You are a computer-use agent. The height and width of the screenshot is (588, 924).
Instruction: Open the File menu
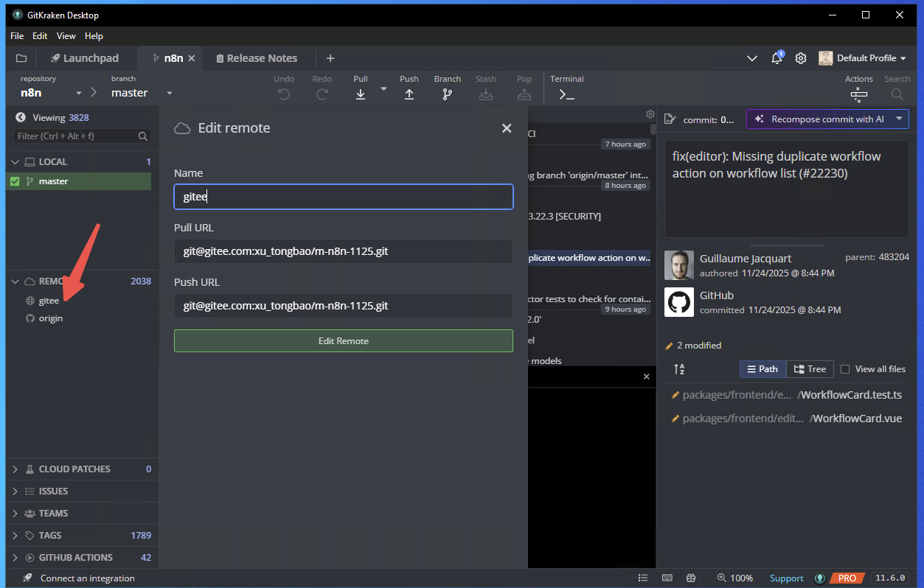click(17, 36)
